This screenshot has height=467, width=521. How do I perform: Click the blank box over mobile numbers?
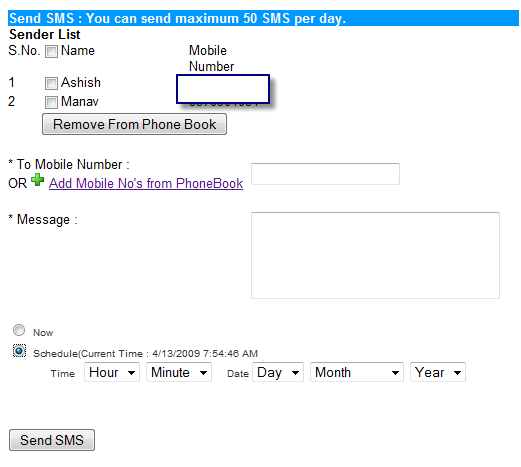223,89
